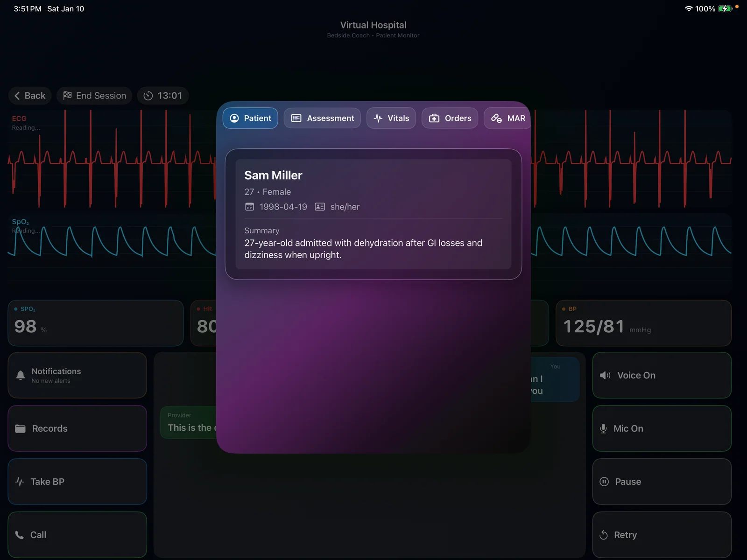
Task: Tap the Pause circle icon
Action: (x=604, y=482)
